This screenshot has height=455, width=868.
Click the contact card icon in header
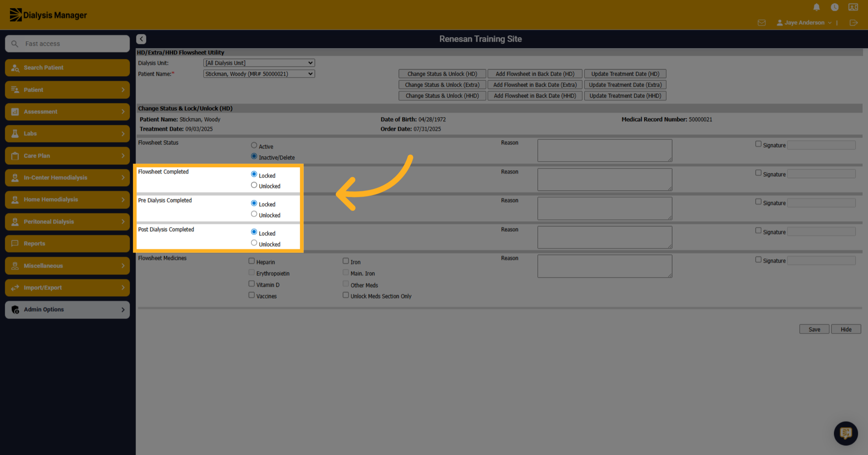click(x=853, y=7)
